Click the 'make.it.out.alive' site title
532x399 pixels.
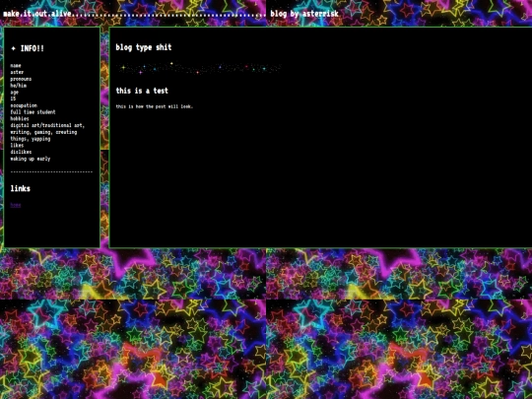tap(37, 14)
